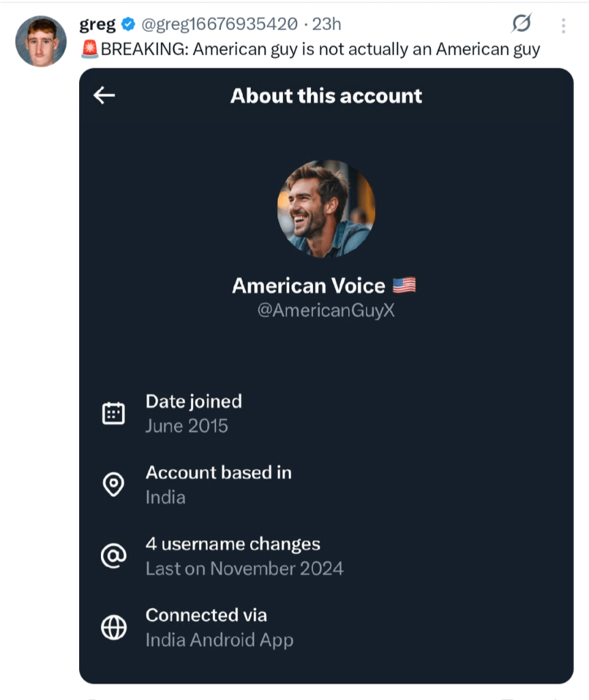Viewport: 589px width, 700px height.
Task: Click the Grok slashed-circle icon
Action: click(x=522, y=25)
